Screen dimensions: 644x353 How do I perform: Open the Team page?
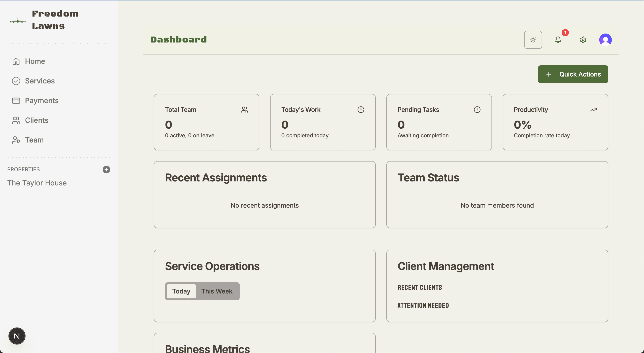[x=34, y=140]
